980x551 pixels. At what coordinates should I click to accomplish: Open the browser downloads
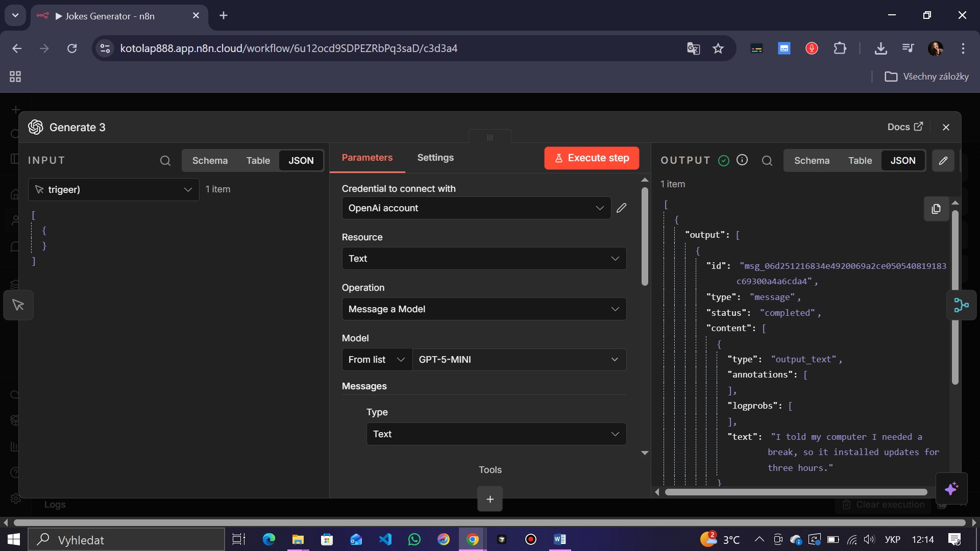(x=880, y=48)
